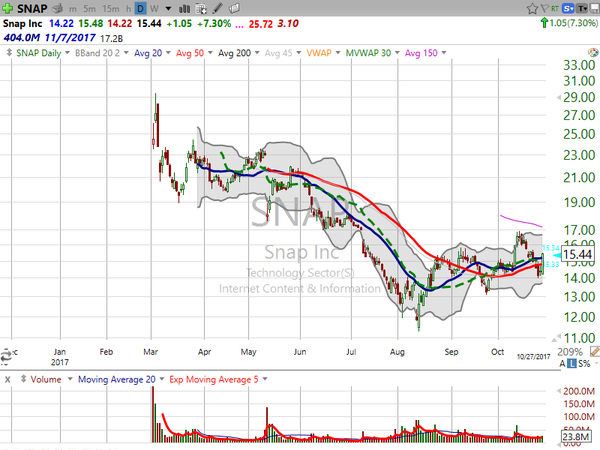This screenshot has width=600, height=450.
Task: Click the high price 15.48
Action: coord(91,24)
